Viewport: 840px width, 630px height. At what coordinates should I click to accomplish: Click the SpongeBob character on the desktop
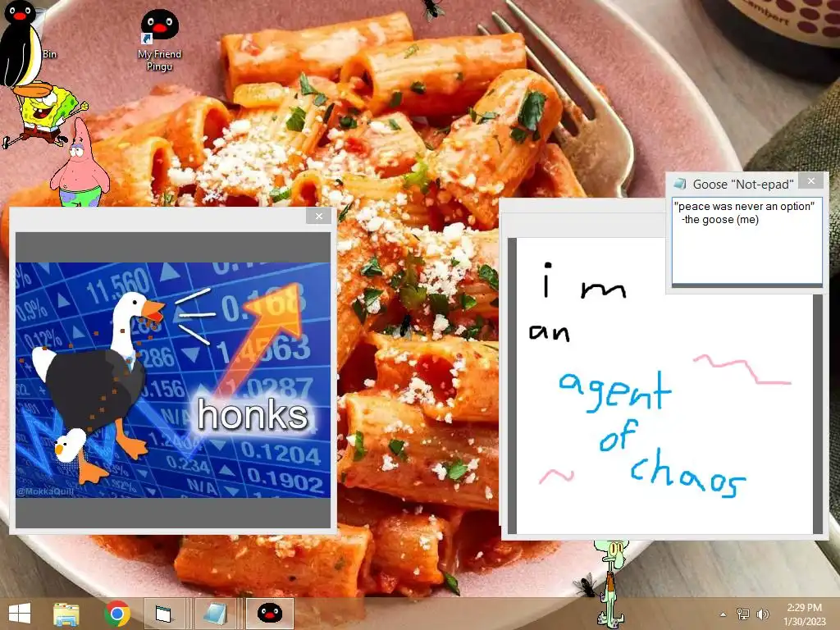46,115
